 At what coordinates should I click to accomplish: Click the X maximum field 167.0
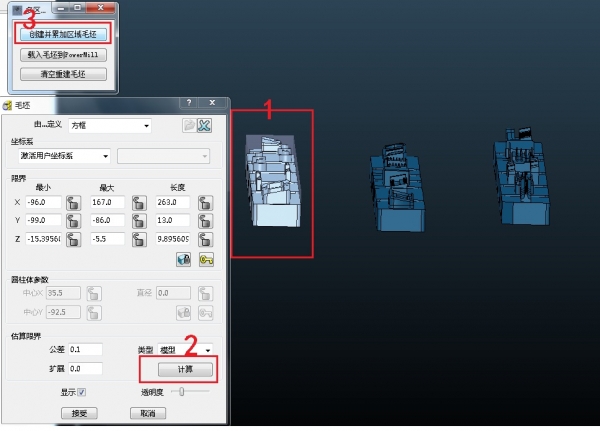(108, 202)
